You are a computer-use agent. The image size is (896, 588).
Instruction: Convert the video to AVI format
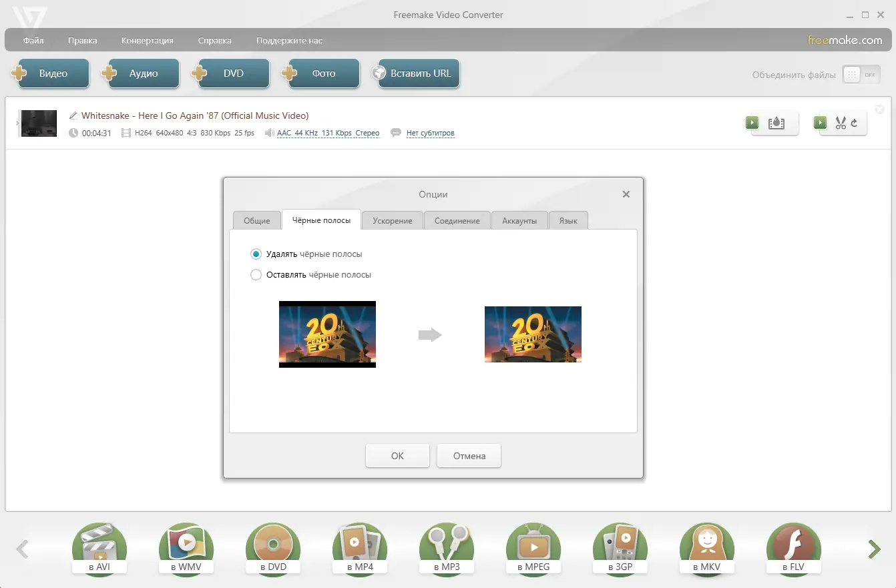(x=99, y=550)
